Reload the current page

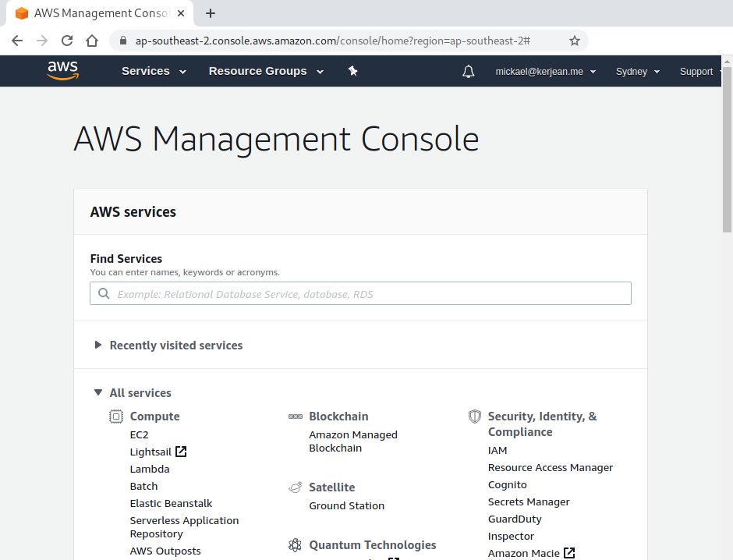(x=67, y=41)
